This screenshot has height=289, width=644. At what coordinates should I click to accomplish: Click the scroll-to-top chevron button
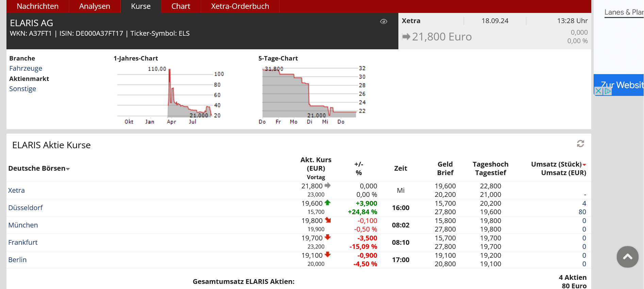(x=627, y=257)
